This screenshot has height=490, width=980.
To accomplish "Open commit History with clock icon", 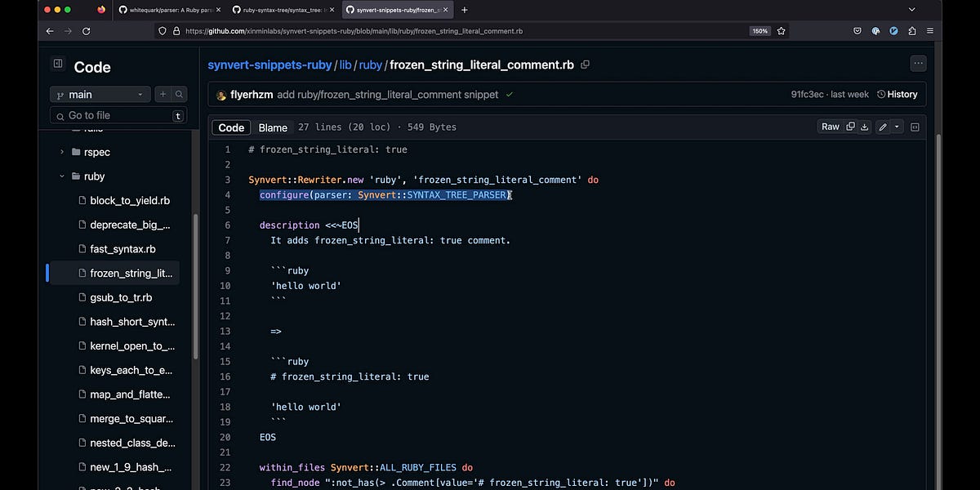I will coord(897,94).
